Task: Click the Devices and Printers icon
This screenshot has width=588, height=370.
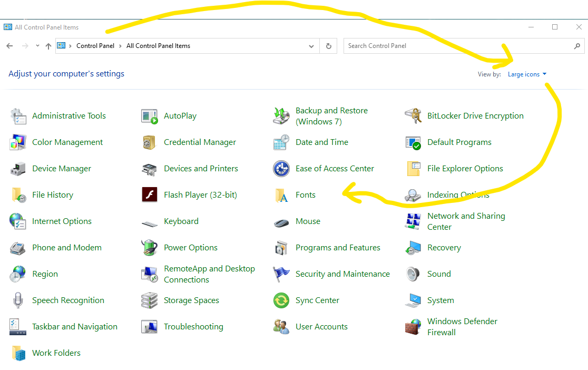Action: (149, 169)
